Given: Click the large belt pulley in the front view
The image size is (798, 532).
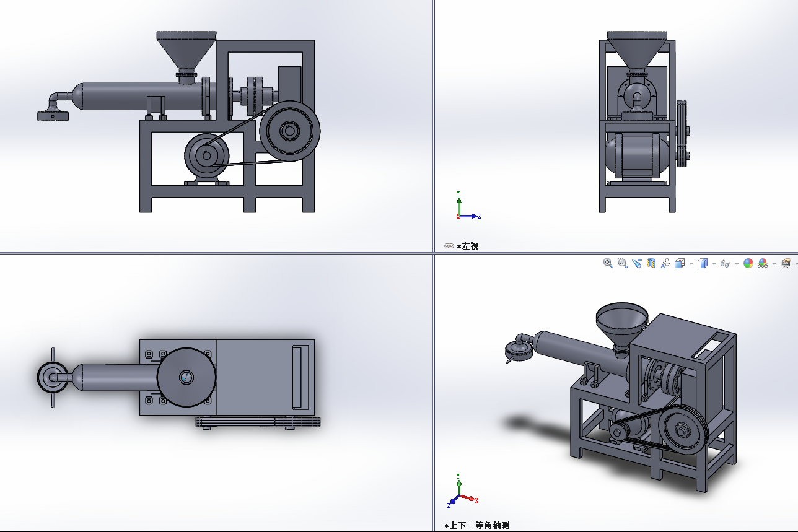Looking at the screenshot, I should point(289,131).
